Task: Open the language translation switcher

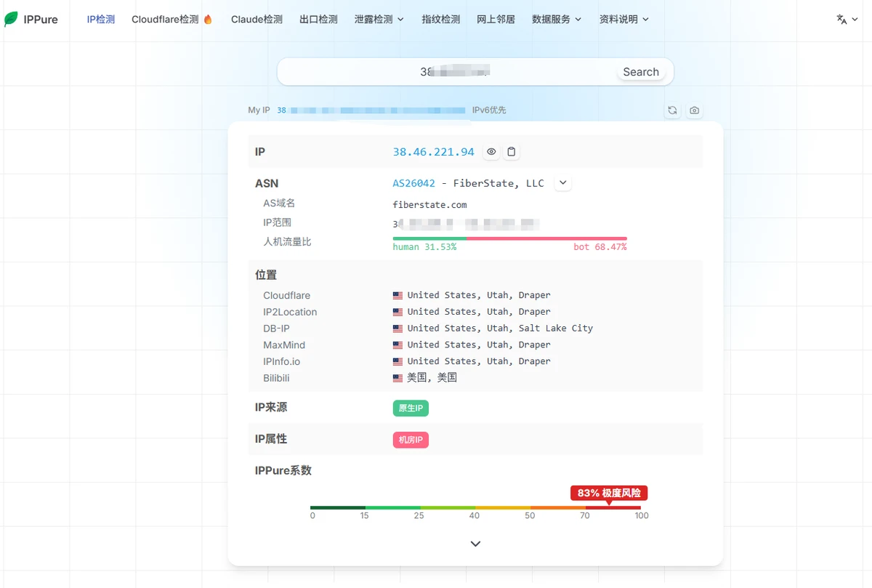Action: pos(847,20)
